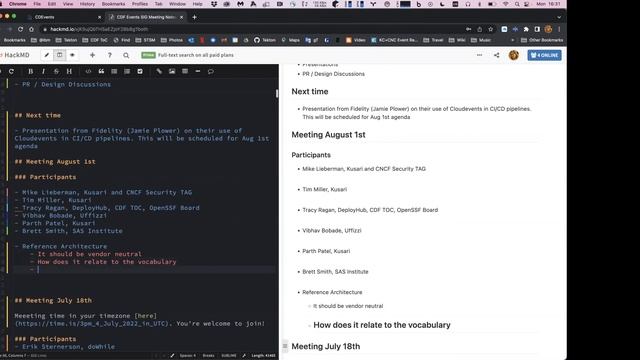
Task: Open the Spaces 4 indentation setting in status bar
Action: pyautogui.click(x=188, y=356)
